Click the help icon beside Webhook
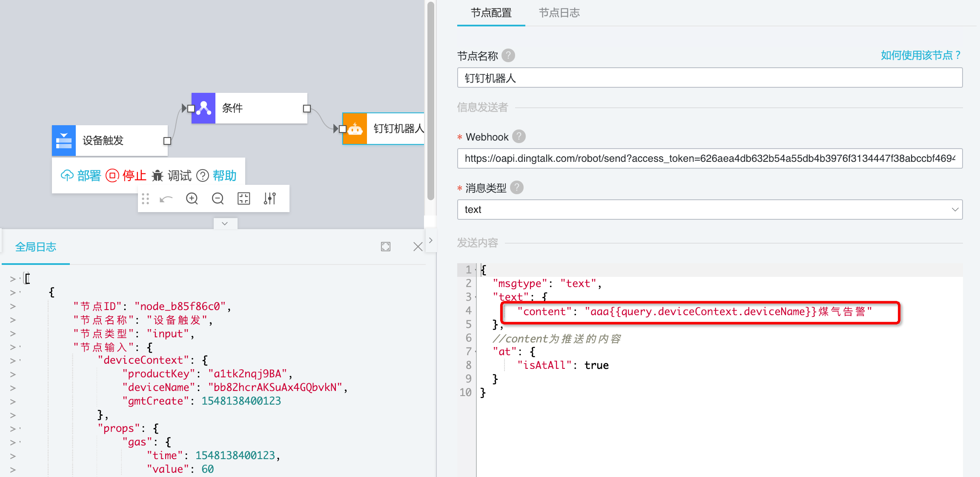This screenshot has width=980, height=477. click(x=519, y=137)
